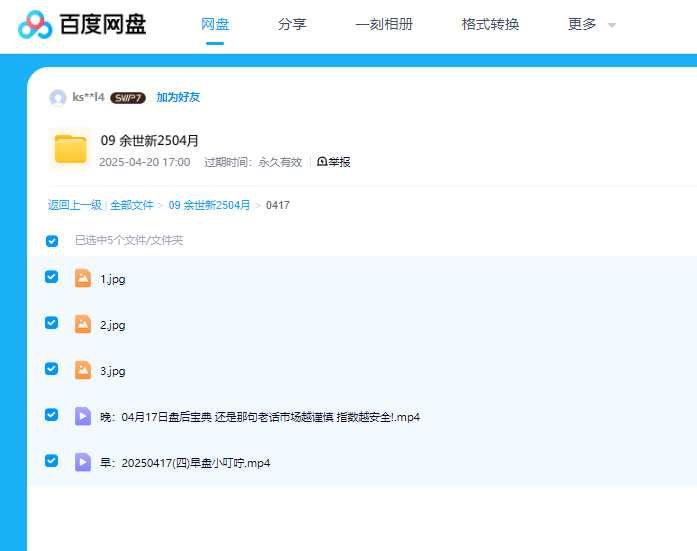The width and height of the screenshot is (697, 551).
Task: Report the share via 举报 link
Action: point(334,162)
